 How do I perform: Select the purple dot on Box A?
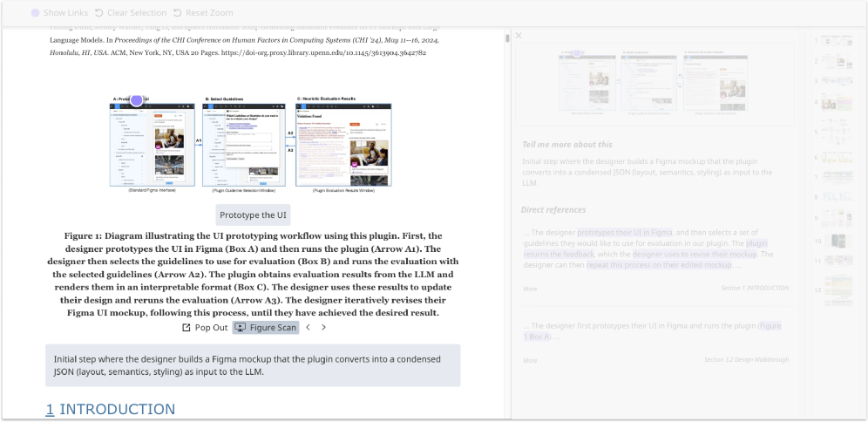pos(136,100)
